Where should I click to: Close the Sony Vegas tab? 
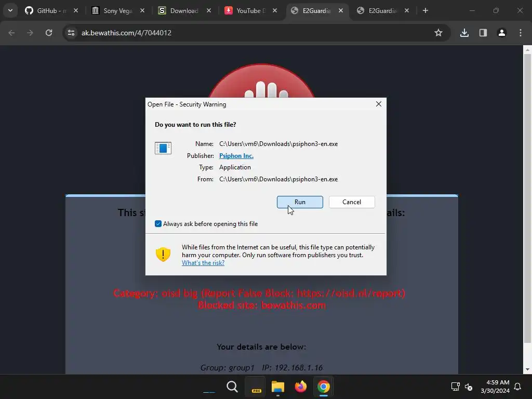142,10
